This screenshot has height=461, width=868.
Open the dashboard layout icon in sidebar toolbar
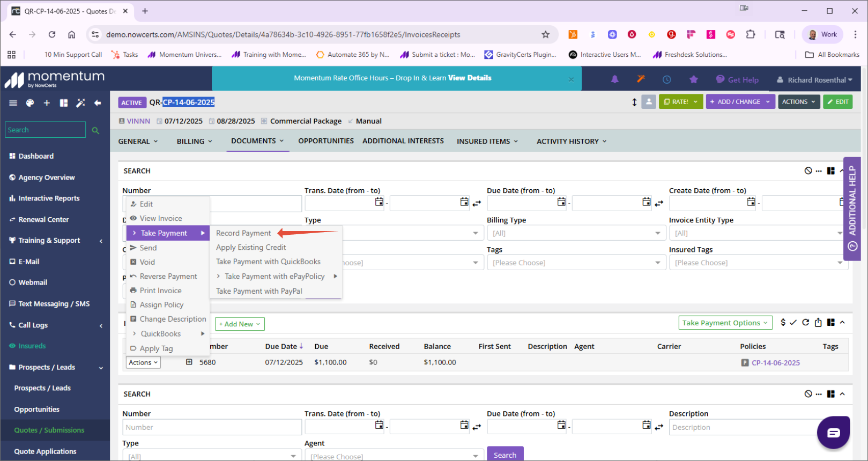(x=64, y=103)
